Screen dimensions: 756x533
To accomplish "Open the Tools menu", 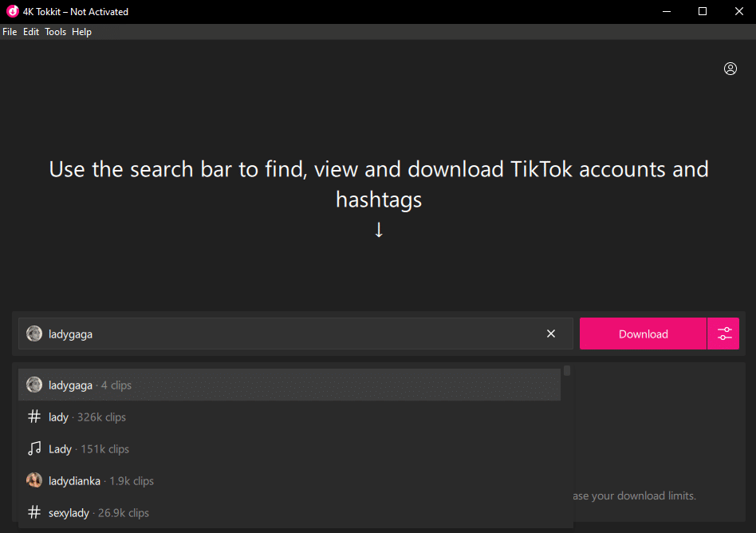I will point(56,32).
